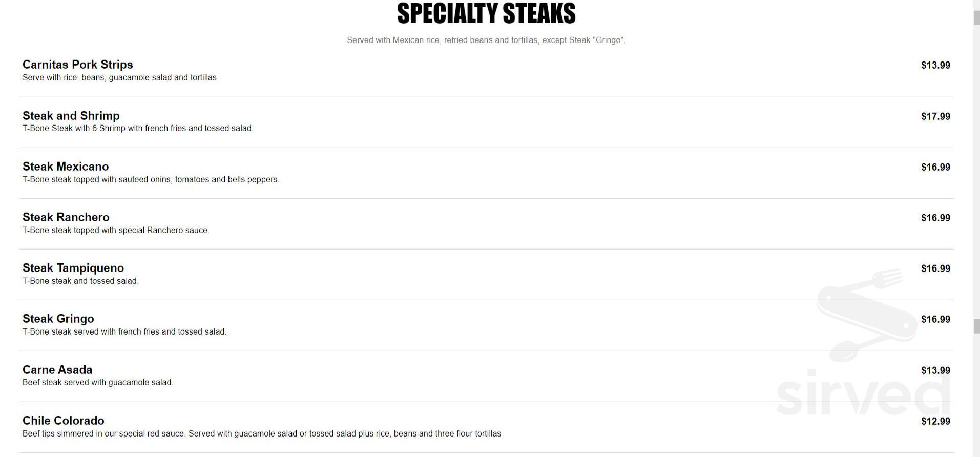Click the lower scrollbar thumb at right edge
Screen dimensions: 980x457
pos(976,326)
